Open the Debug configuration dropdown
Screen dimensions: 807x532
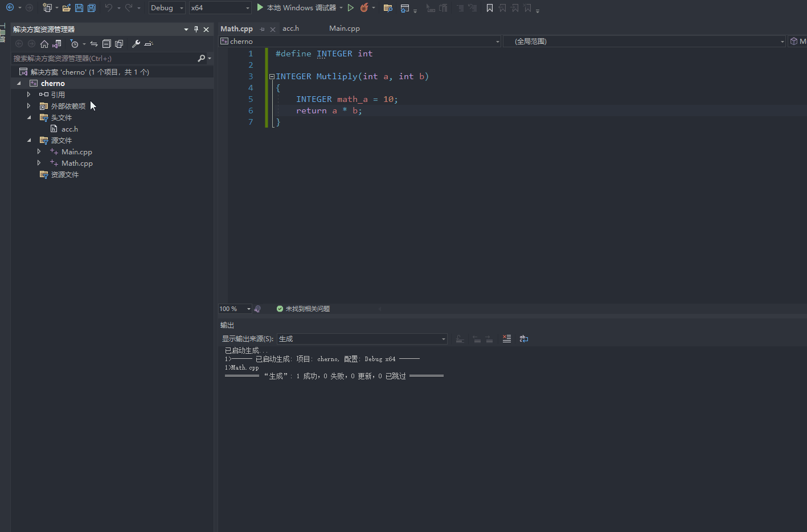click(x=167, y=8)
